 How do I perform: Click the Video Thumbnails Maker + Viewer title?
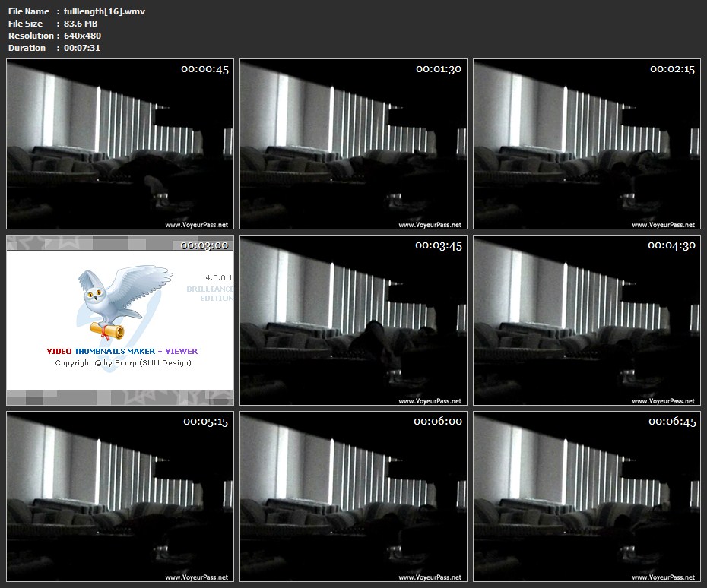(122, 351)
